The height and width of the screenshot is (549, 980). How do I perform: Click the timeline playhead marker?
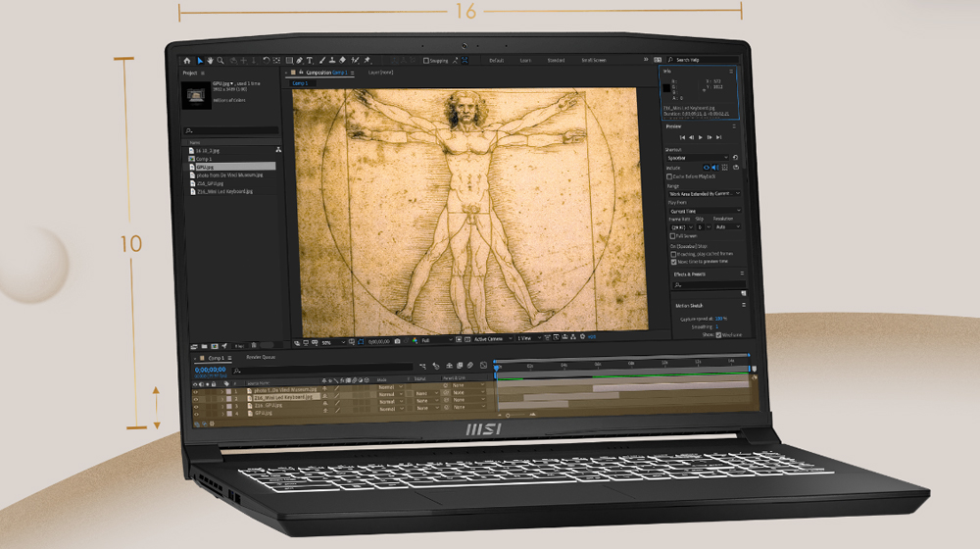coord(496,368)
